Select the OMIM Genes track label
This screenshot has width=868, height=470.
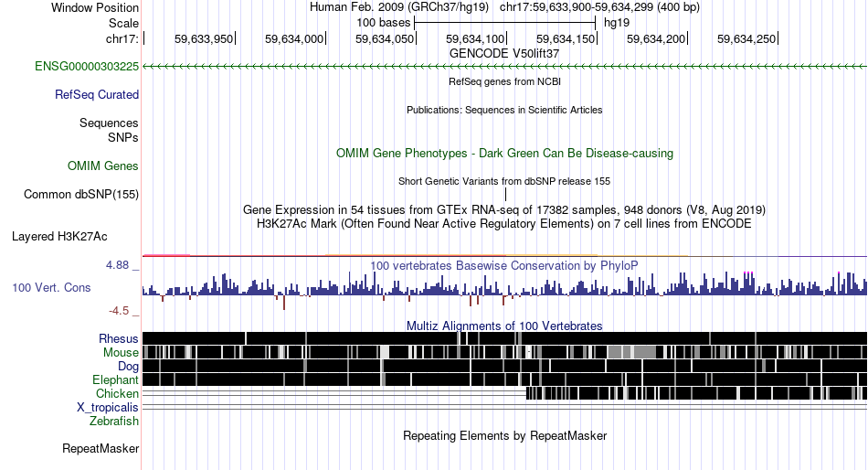pyautogui.click(x=102, y=166)
